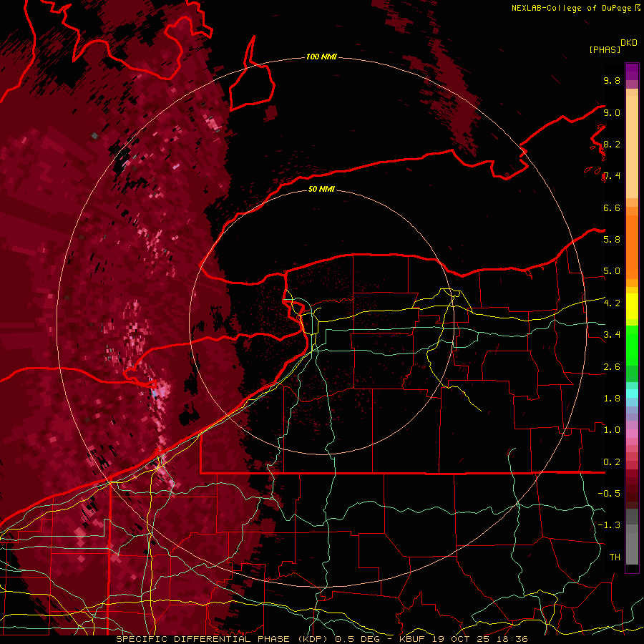Click the TH threshold label

(x=615, y=557)
